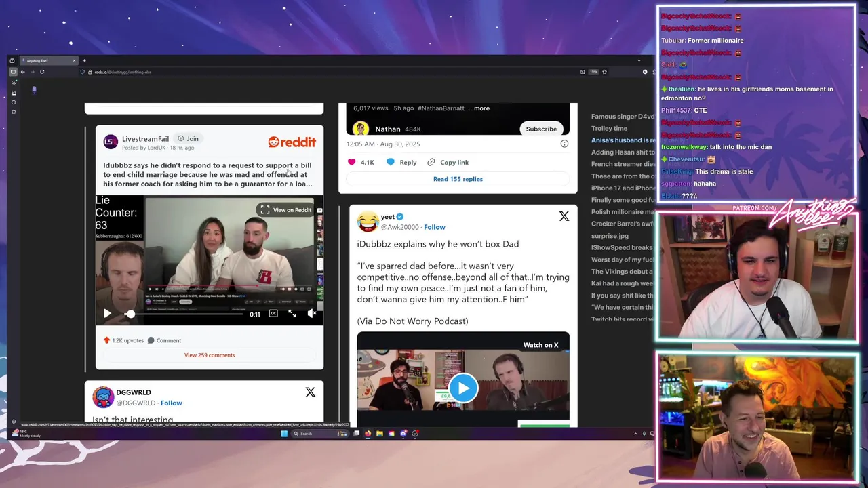Click the X logo on the yeet post
The image size is (868, 488).
pyautogui.click(x=564, y=216)
